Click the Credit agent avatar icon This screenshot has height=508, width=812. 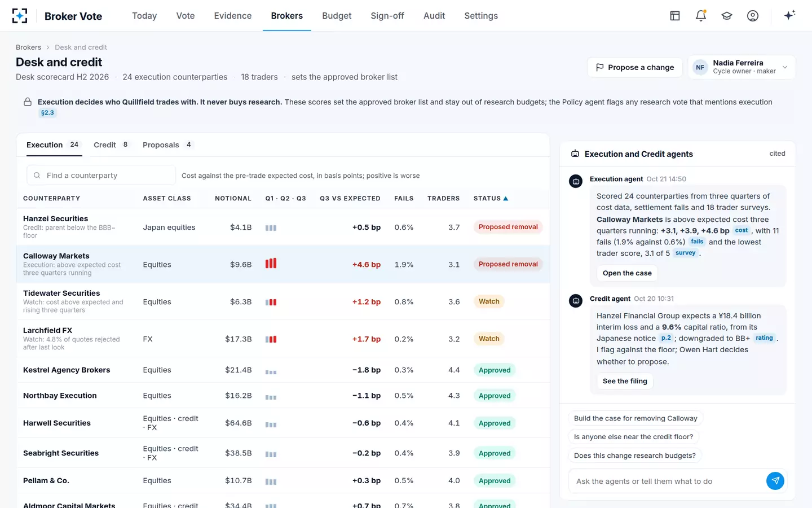point(576,301)
